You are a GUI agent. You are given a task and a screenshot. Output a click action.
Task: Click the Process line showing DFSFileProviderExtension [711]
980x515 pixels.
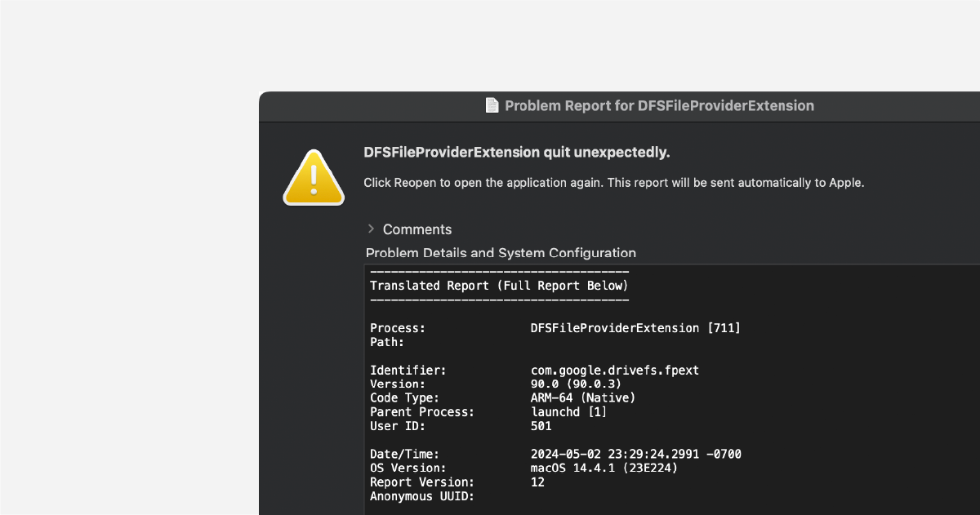click(x=555, y=327)
